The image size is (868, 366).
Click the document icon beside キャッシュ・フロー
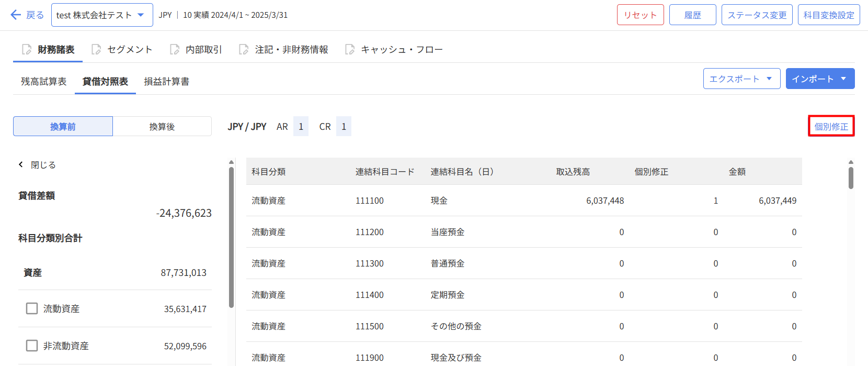click(350, 50)
